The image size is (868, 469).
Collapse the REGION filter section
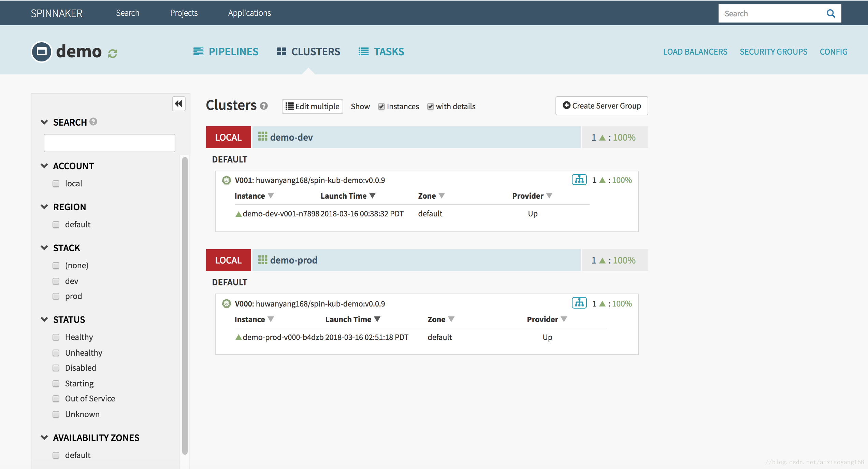coord(44,207)
